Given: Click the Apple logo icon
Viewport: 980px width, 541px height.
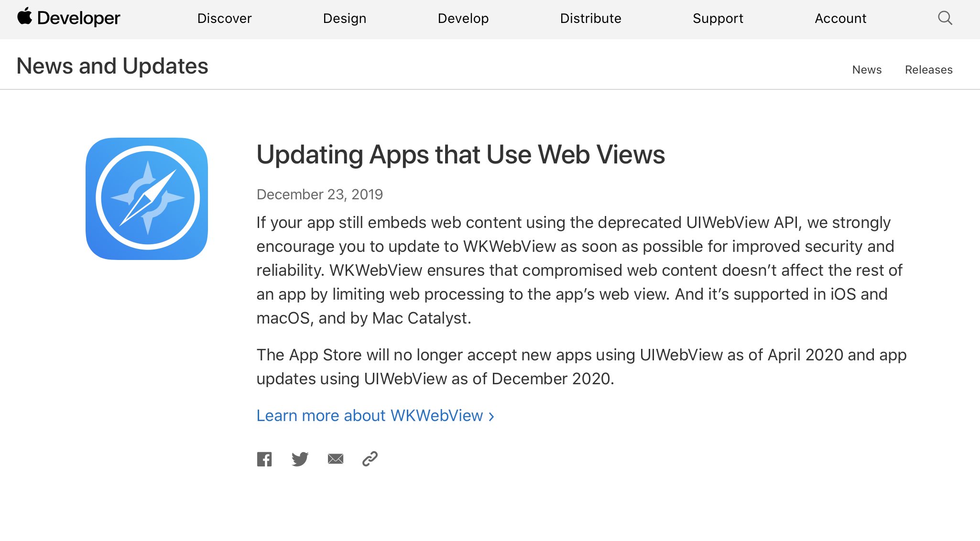Looking at the screenshot, I should click(x=24, y=17).
